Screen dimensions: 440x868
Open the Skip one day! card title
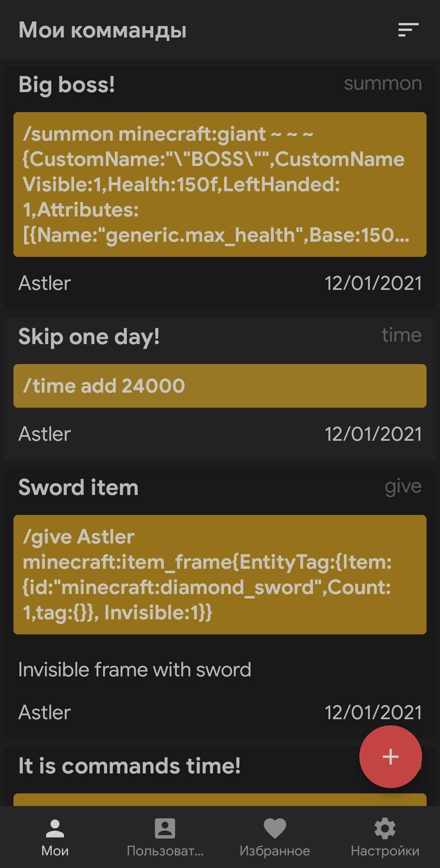click(x=89, y=337)
